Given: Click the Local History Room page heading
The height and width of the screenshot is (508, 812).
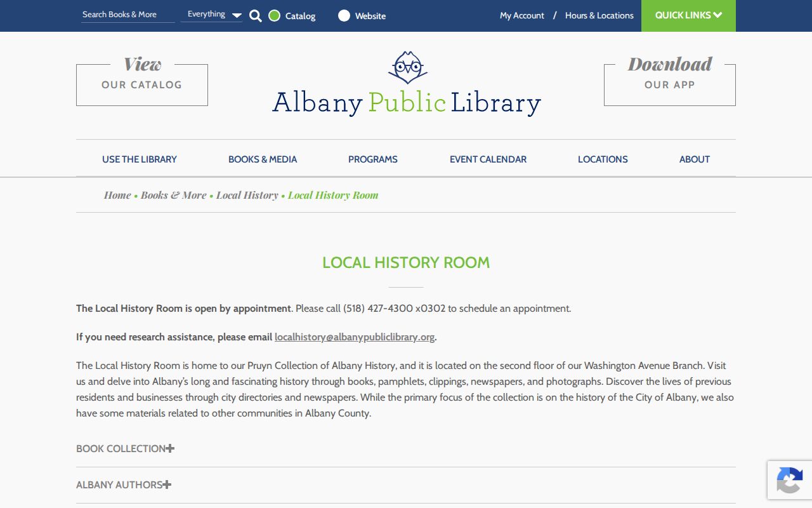Looking at the screenshot, I should click(406, 262).
